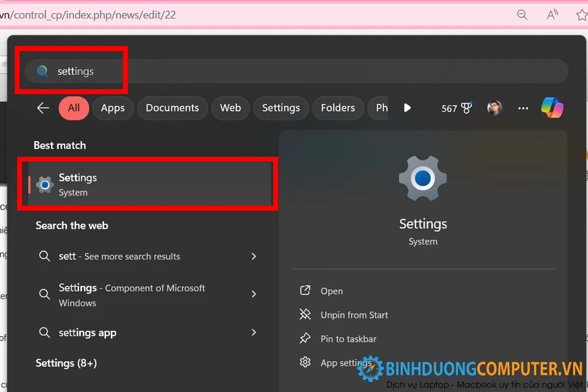
Task: Click the ellipsis menu near the profile avatar
Action: pyautogui.click(x=523, y=108)
